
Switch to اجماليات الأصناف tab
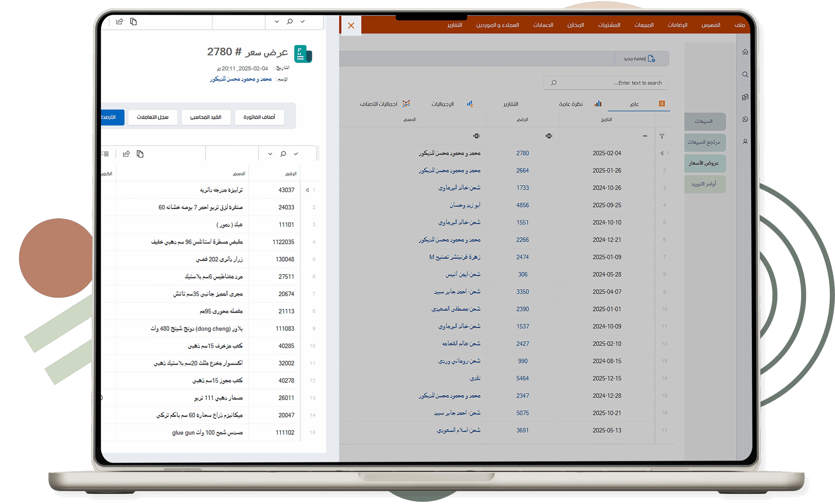(379, 104)
